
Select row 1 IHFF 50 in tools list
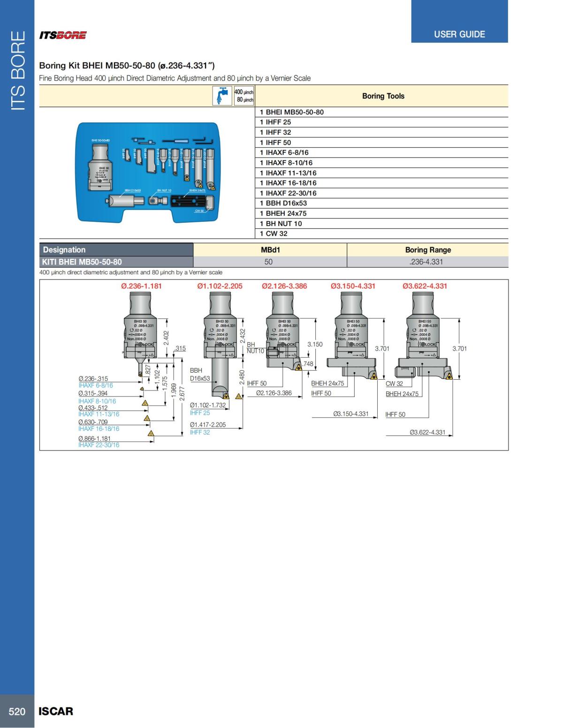click(381, 143)
